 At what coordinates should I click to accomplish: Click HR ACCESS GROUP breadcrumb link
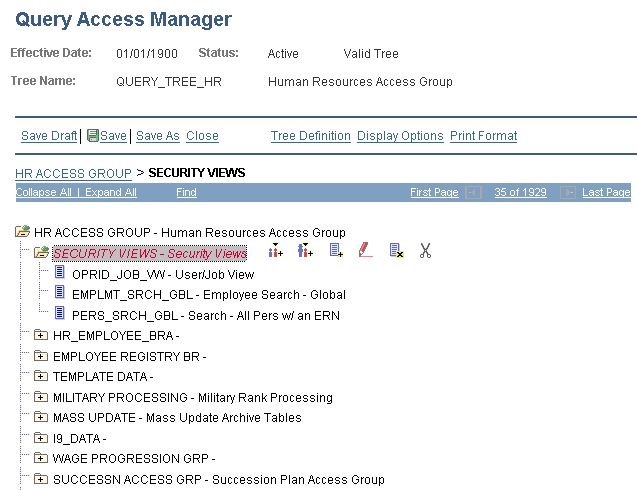pos(73,173)
